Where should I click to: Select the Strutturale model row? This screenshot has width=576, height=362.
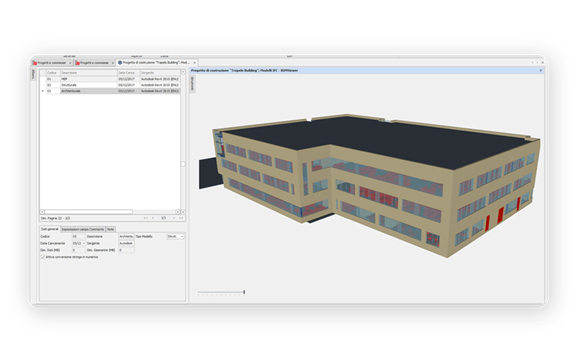(110, 85)
